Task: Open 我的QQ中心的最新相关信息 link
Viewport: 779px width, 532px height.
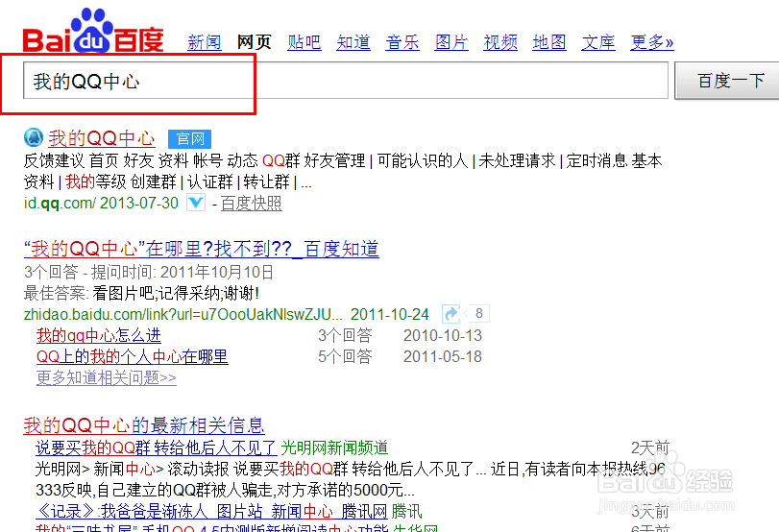Action: [144, 425]
